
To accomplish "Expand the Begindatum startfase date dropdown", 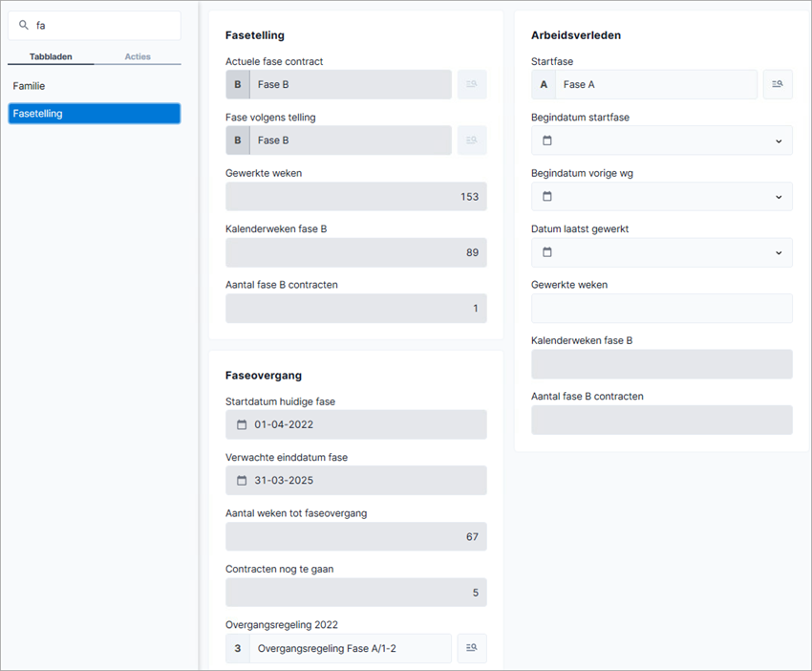I will [779, 141].
